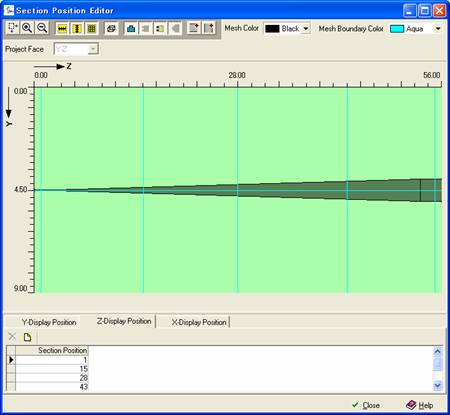Toggle the full mesh grid icon
Screen dimensions: 450x415
[x=92, y=29]
